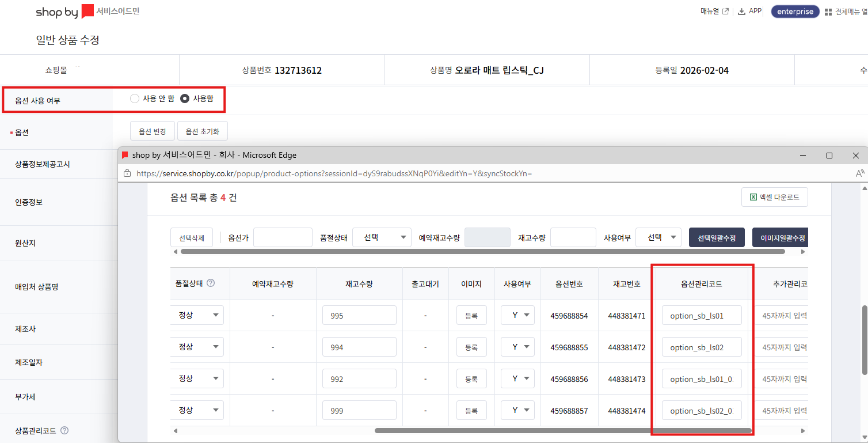Click the 옵션번호 cell 459688857
868x443 pixels.
tap(569, 411)
